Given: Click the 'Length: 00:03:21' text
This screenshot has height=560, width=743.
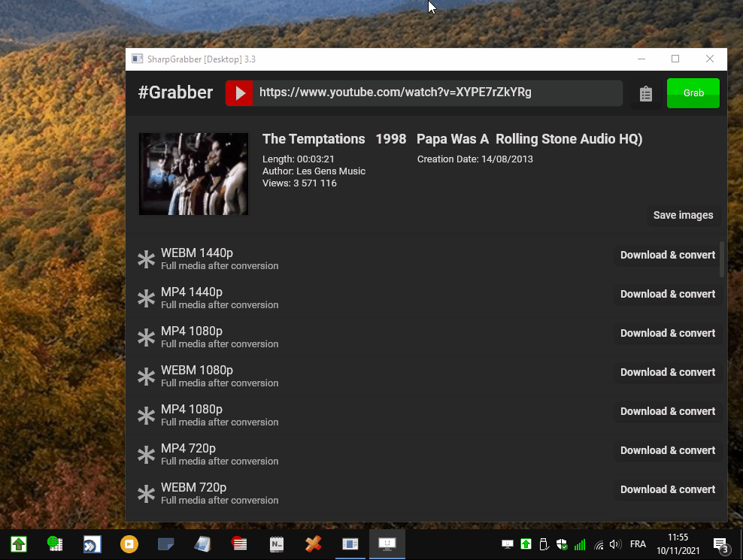Looking at the screenshot, I should click(299, 159).
